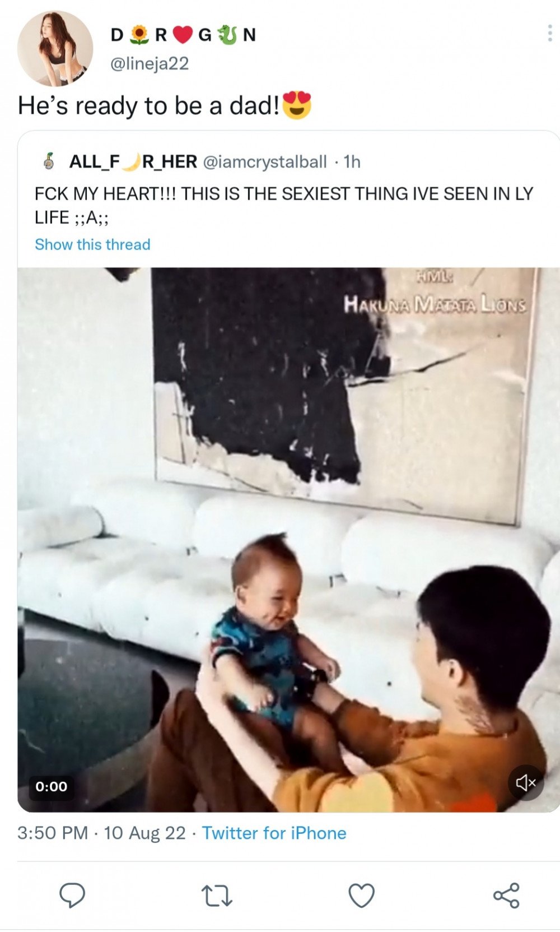Open the @iamcrystalball handle in quoted tweet
Viewport: 560px width, 932px height.
(x=264, y=162)
